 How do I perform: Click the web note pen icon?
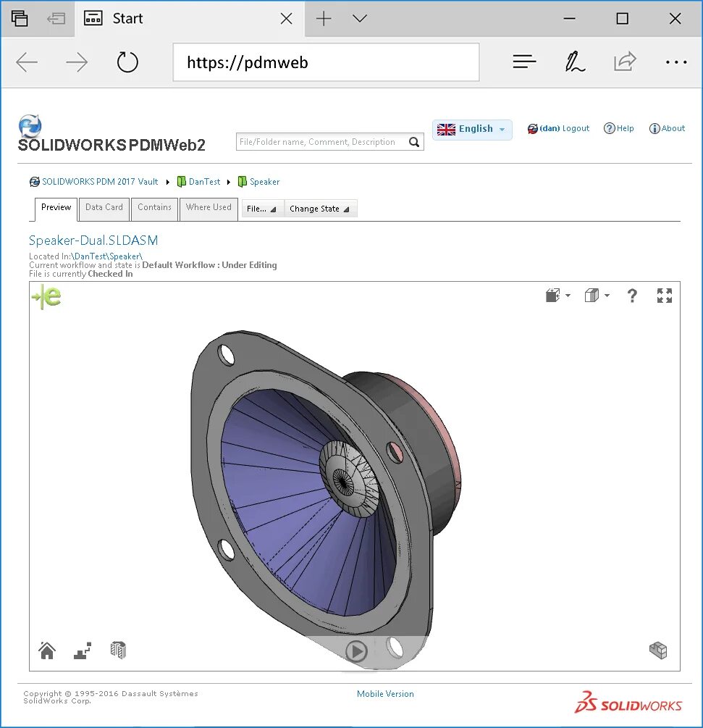575,62
